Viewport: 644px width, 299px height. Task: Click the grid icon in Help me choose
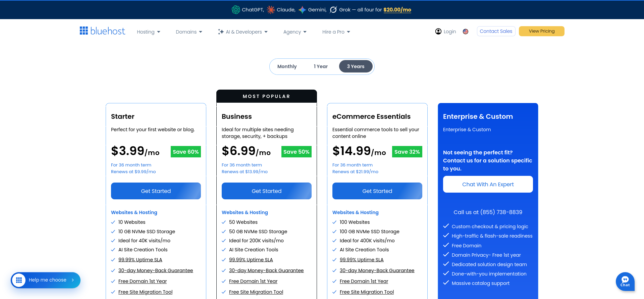(x=19, y=280)
